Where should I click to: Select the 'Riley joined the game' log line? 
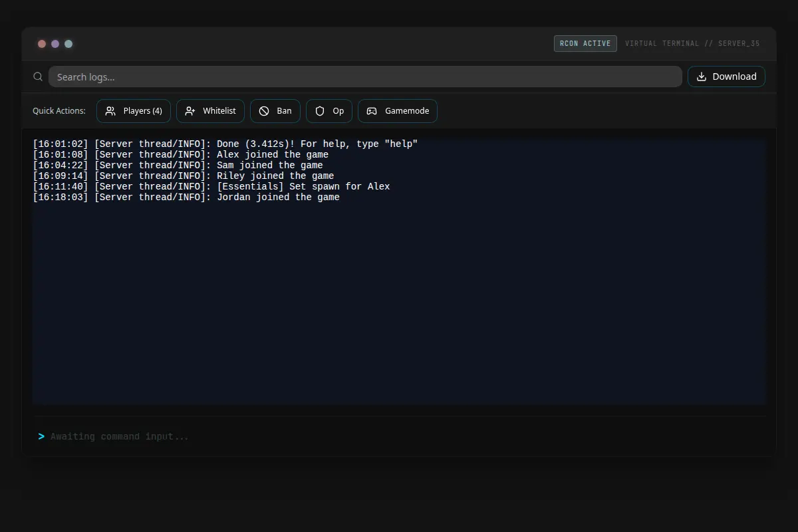click(x=184, y=176)
